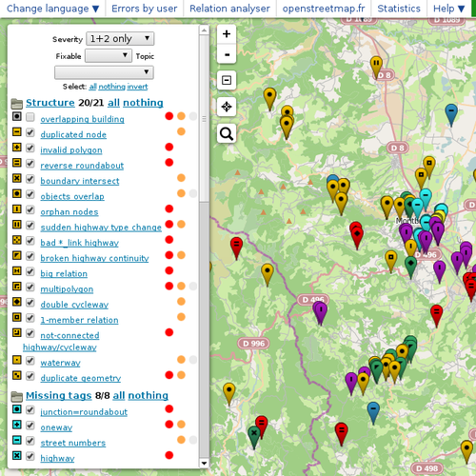Click the panel scrollbar down arrow
Image resolution: width=476 pixels, height=476 pixels.
click(204, 464)
